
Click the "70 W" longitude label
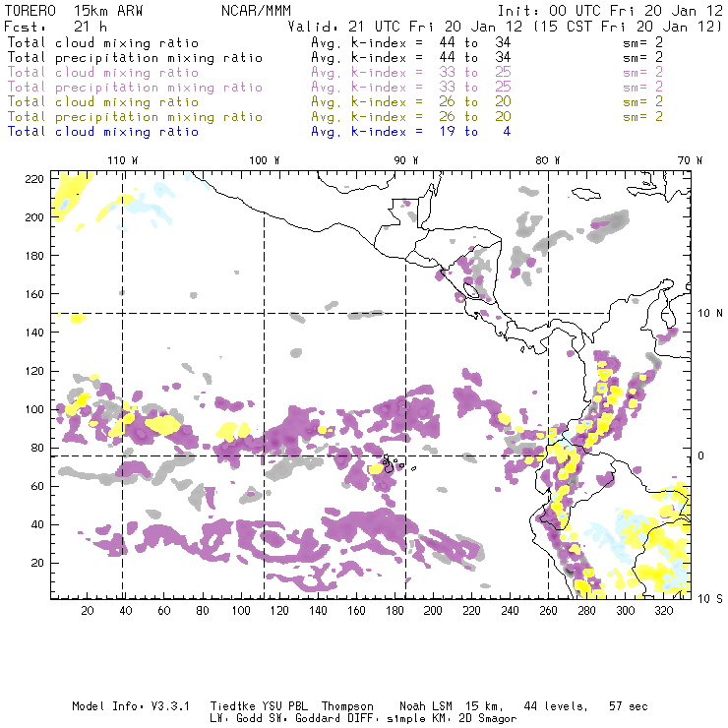click(x=690, y=160)
